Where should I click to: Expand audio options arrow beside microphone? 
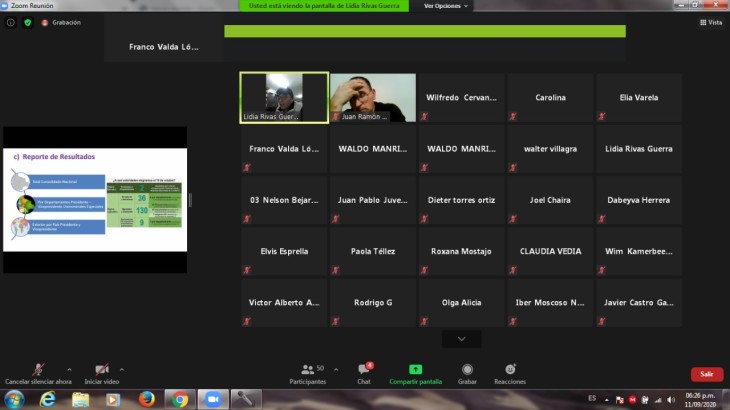(x=69, y=368)
